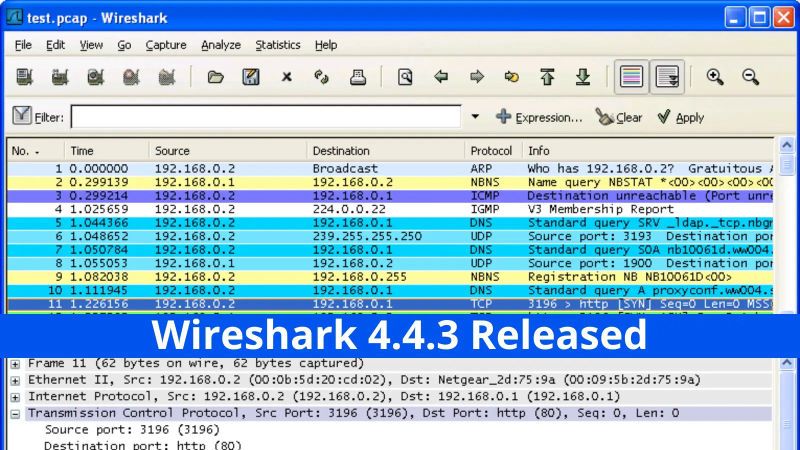Select packet 3 ICMP Destination unreachable row

click(390, 195)
